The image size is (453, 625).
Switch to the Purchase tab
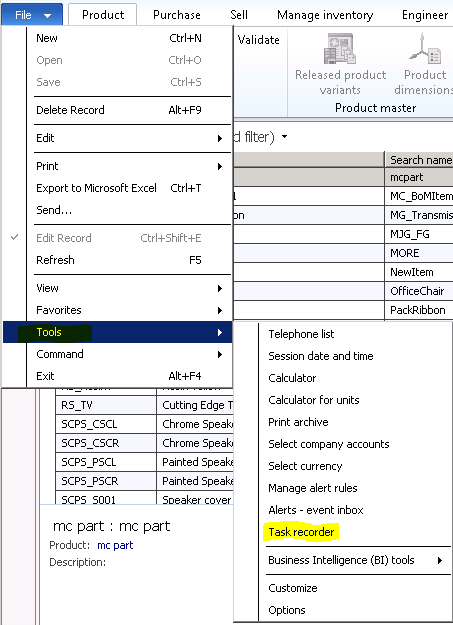[177, 15]
